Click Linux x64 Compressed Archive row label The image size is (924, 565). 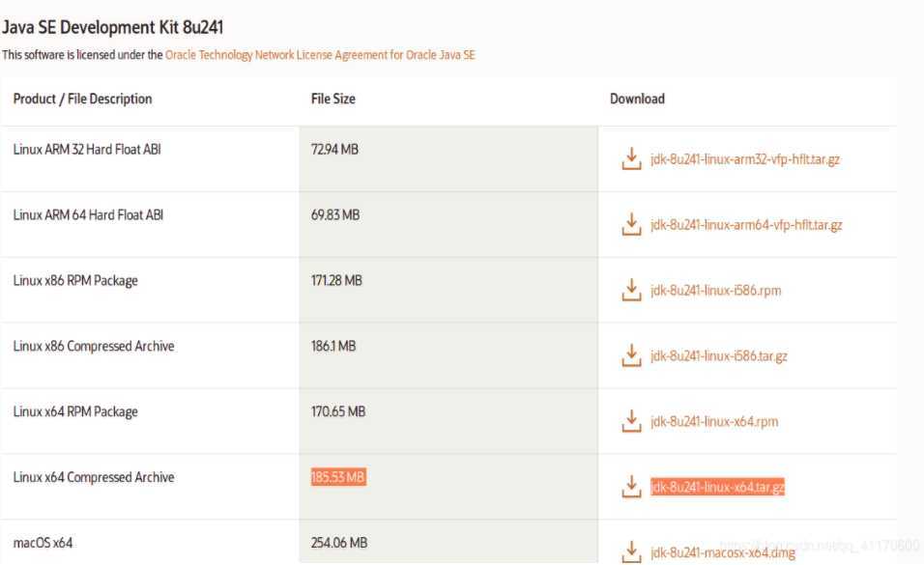(94, 477)
